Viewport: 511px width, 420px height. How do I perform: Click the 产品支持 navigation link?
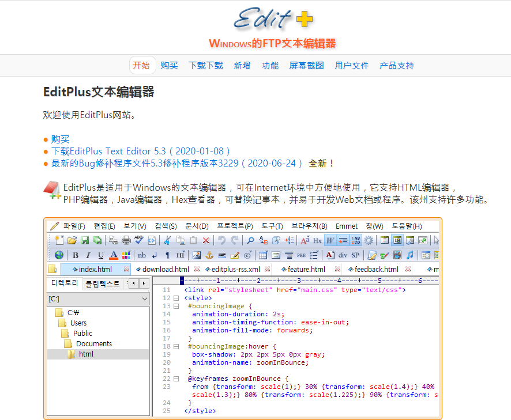[397, 66]
